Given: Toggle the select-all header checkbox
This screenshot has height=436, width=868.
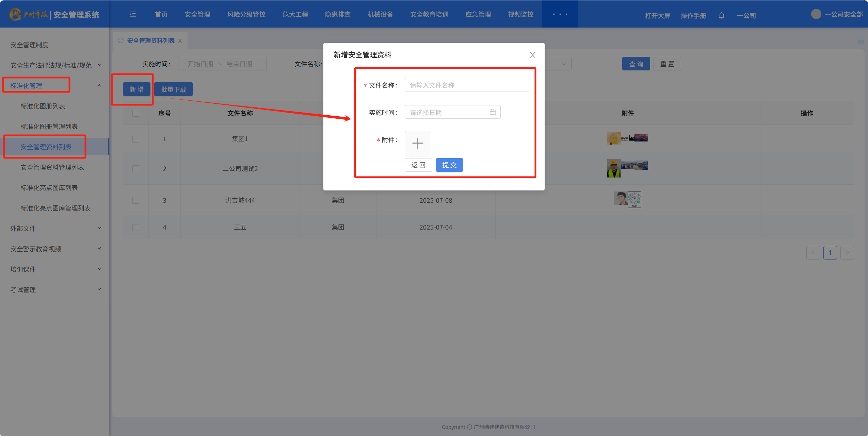Looking at the screenshot, I should coord(136,113).
